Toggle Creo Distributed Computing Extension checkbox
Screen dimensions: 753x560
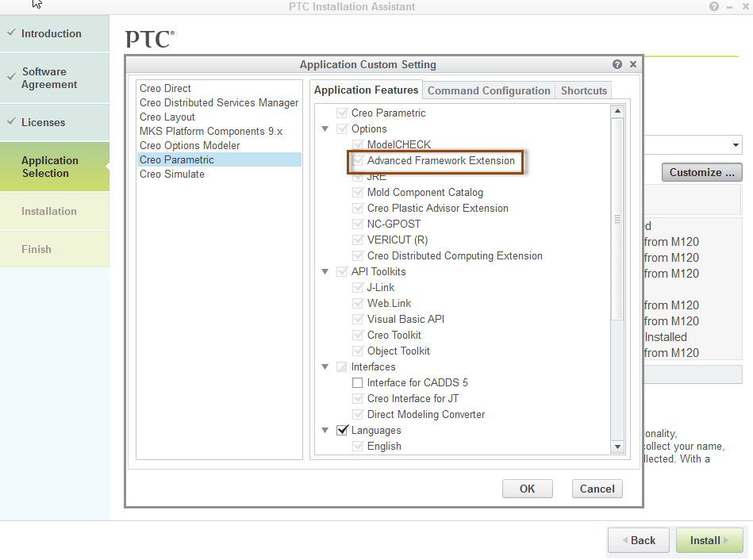click(x=357, y=255)
